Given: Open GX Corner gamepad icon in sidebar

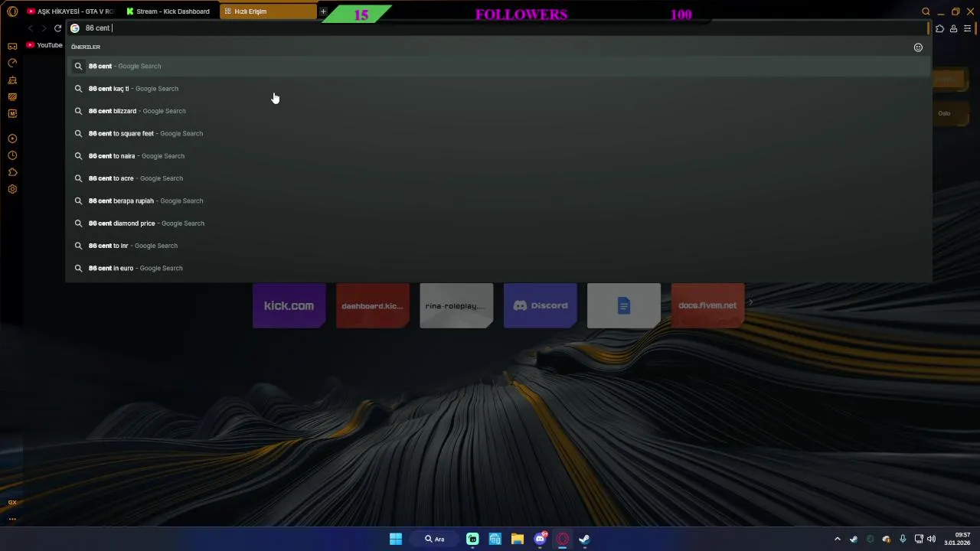Looking at the screenshot, I should click(12, 46).
